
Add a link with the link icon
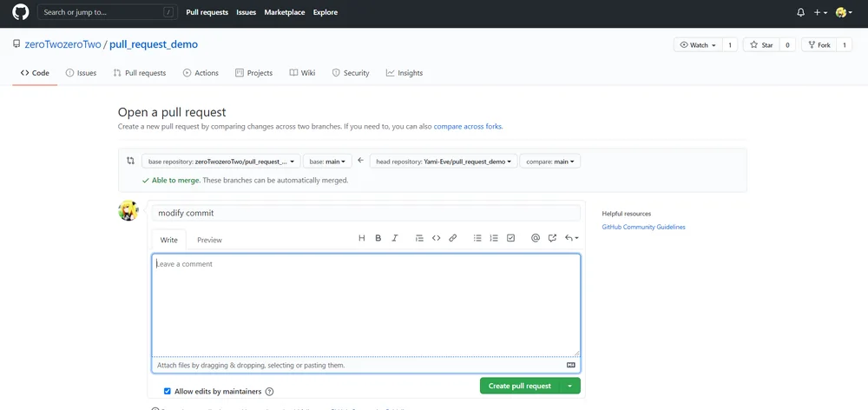453,238
